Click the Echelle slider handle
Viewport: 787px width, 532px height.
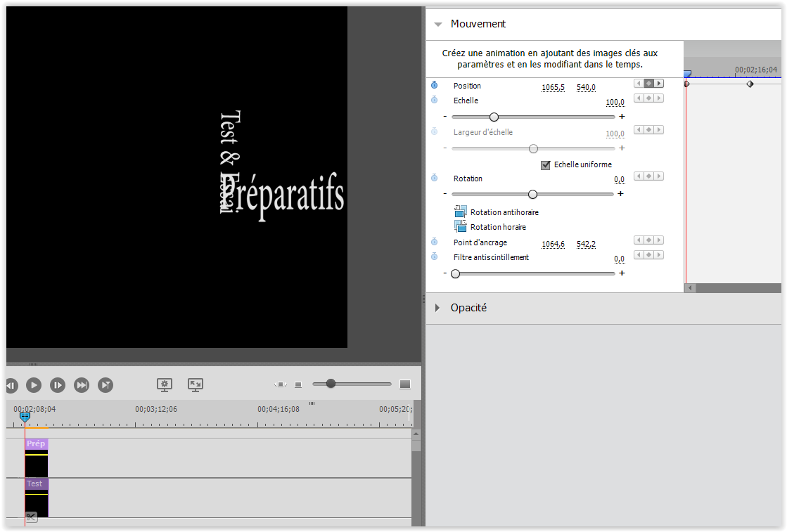coord(494,117)
